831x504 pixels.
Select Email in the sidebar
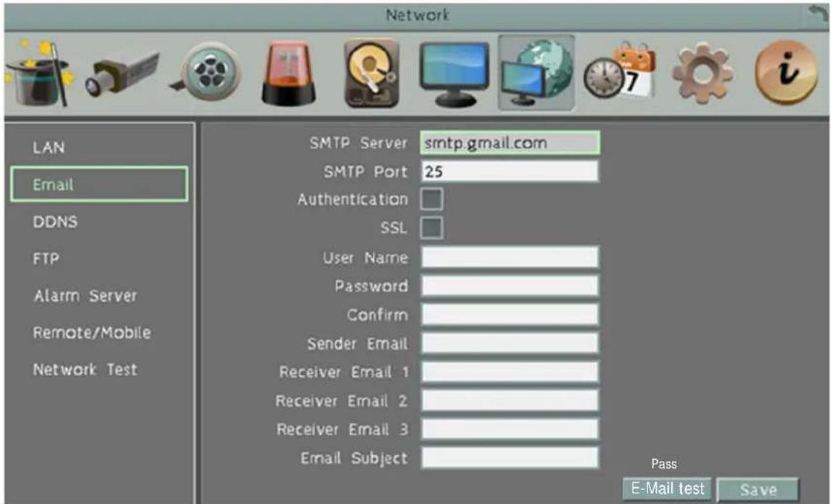click(99, 184)
